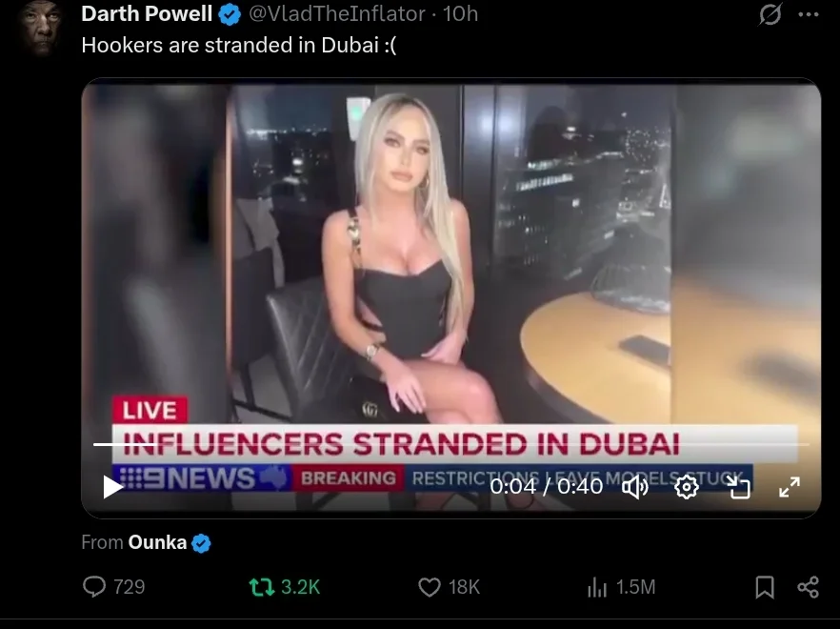
Task: Open the Grok explain icon
Action: [x=770, y=14]
